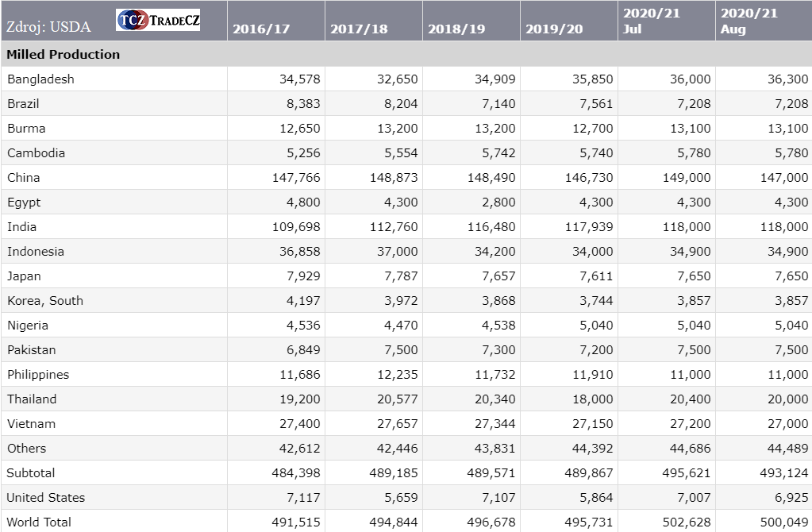This screenshot has width=812, height=532.
Task: Select the India row label
Action: click(x=22, y=227)
